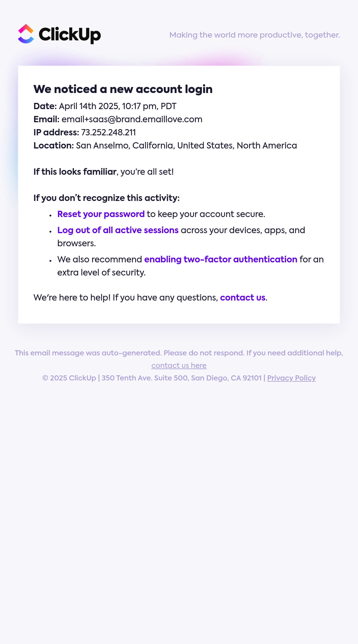This screenshot has width=358, height=644.
Task: Click the ClickUp wordmark text
Action: pos(70,35)
